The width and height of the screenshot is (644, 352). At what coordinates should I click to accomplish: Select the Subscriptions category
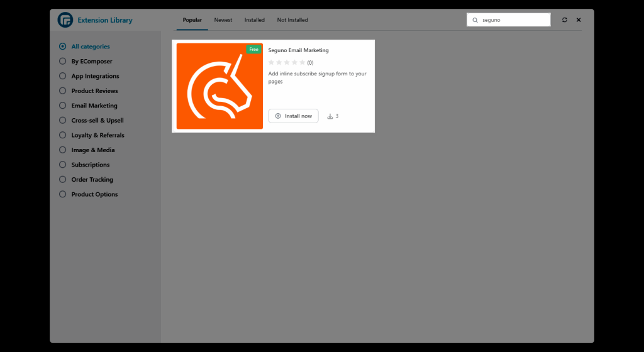tap(84, 165)
